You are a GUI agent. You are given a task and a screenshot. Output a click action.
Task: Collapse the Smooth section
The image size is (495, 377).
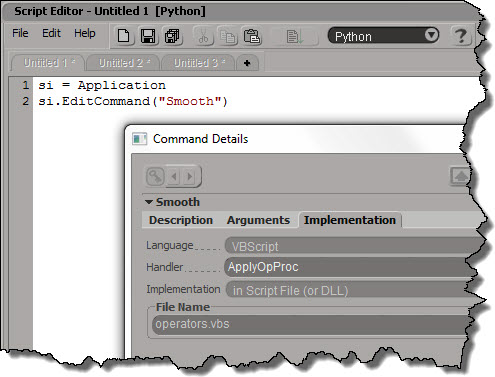pos(149,202)
